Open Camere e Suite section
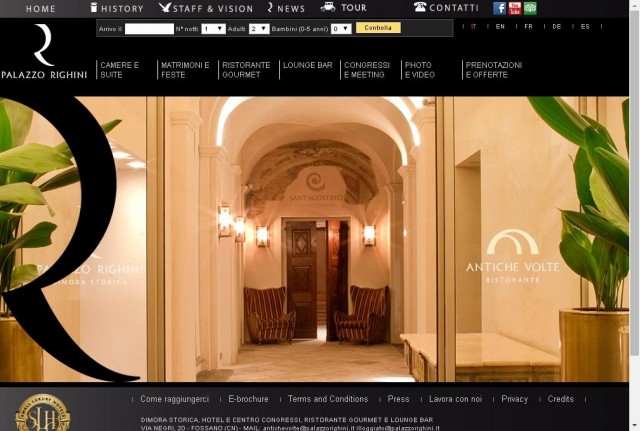This screenshot has height=431, width=640. 120,70
